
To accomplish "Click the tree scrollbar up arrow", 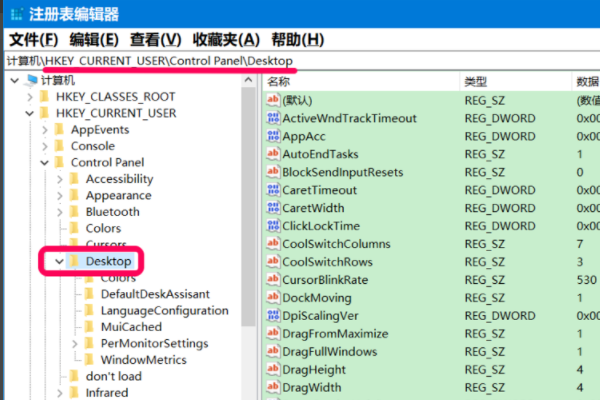I will point(248,80).
